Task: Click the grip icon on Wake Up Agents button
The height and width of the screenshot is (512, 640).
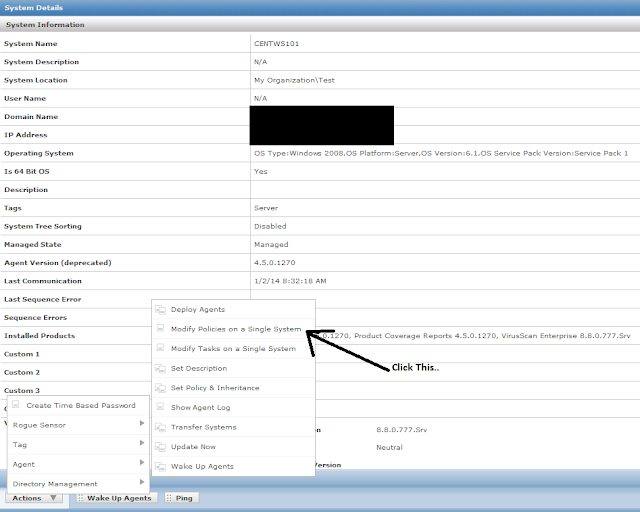Action: (80, 498)
